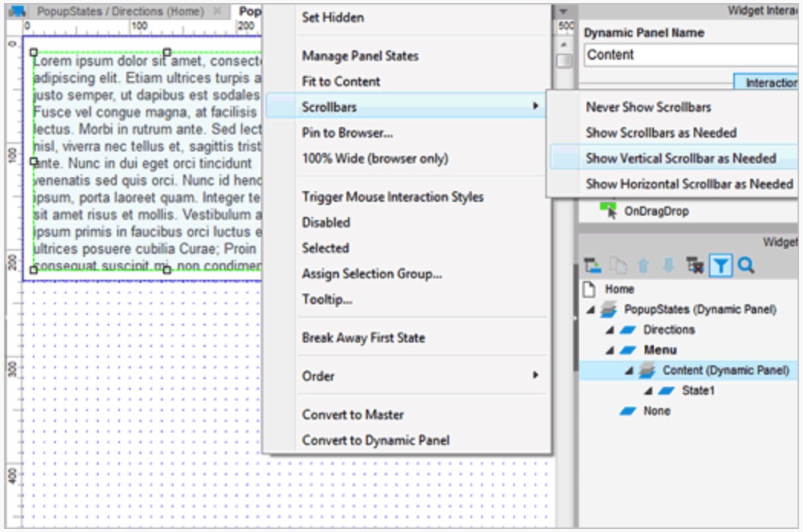The height and width of the screenshot is (532, 803).
Task: Click the PopupStates dynamic panel stack icon
Action: [x=609, y=310]
